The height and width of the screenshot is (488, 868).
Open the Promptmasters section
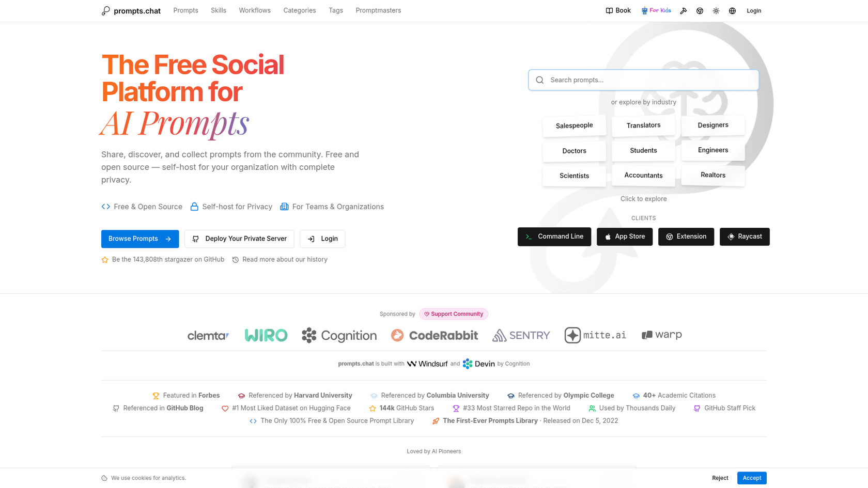pyautogui.click(x=378, y=10)
